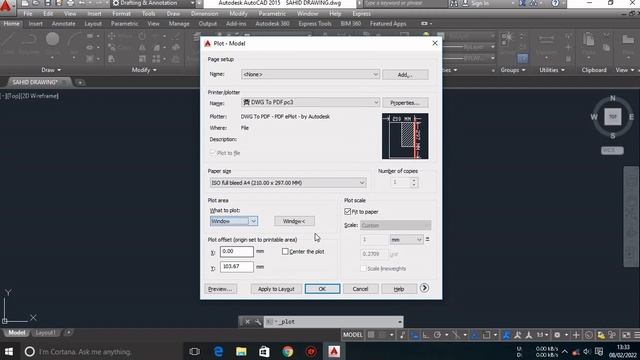The width and height of the screenshot is (640, 360).
Task: Increase the Number of copies stepper
Action: coord(414,180)
